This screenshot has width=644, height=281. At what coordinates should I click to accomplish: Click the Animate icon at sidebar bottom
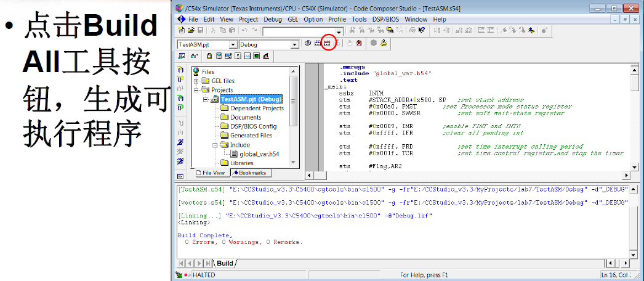tap(180, 161)
